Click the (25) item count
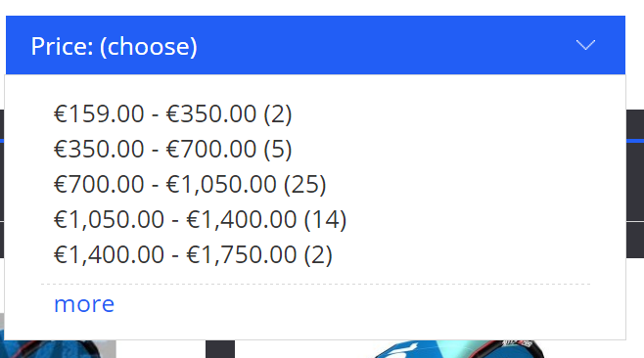 pos(304,184)
